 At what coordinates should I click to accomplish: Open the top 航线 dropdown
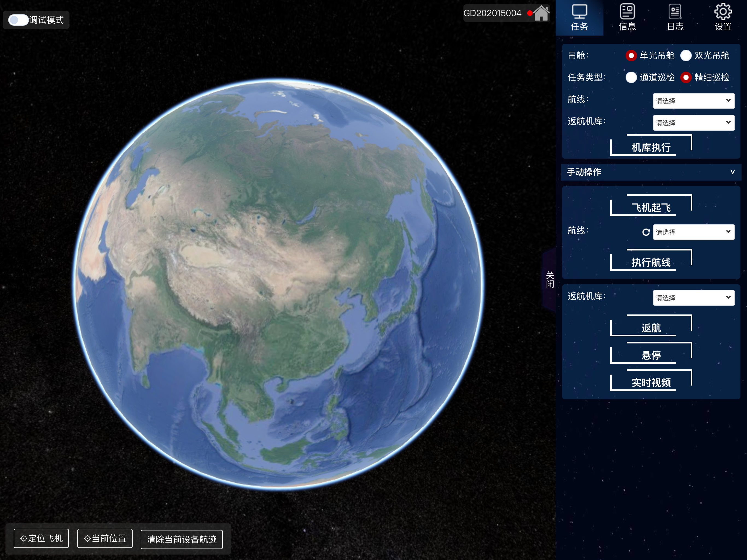pyautogui.click(x=694, y=101)
